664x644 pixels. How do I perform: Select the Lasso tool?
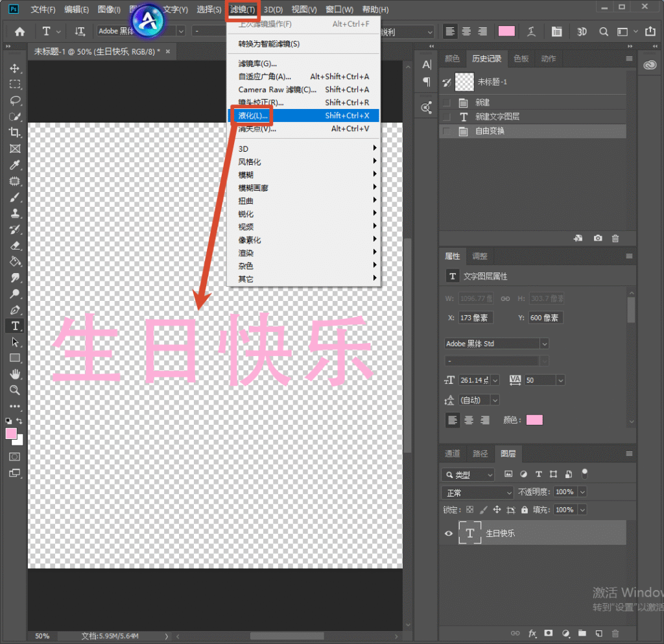[x=15, y=101]
